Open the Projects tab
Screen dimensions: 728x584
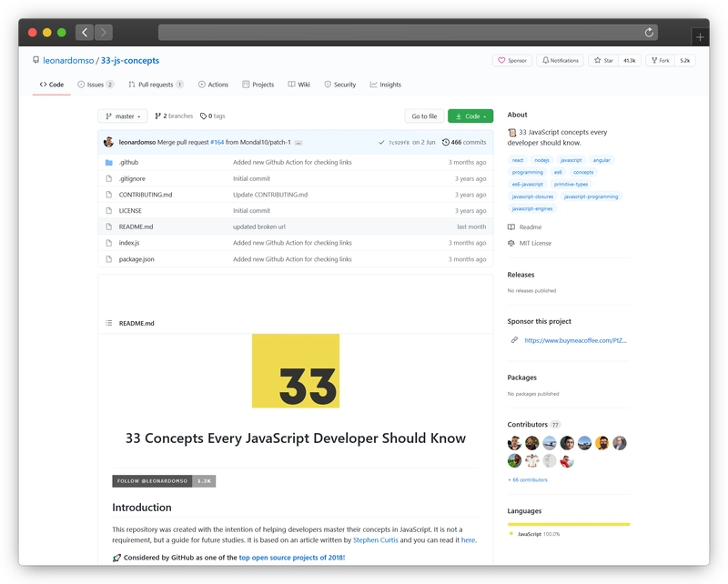[258, 85]
